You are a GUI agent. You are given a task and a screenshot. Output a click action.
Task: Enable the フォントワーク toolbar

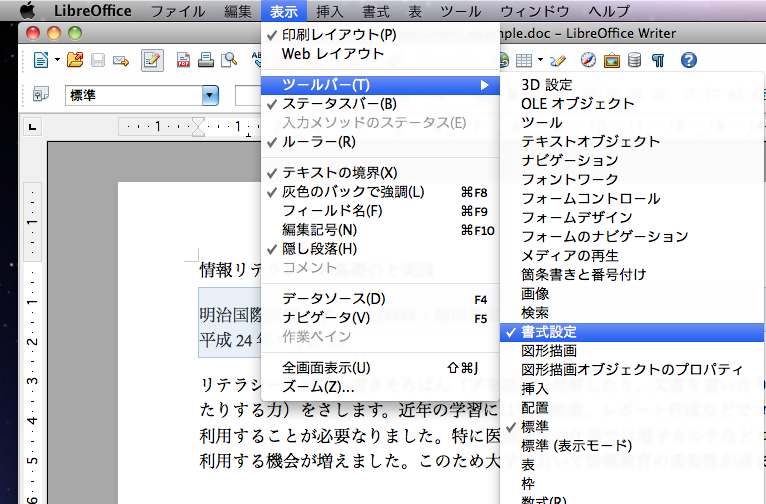coord(632,179)
